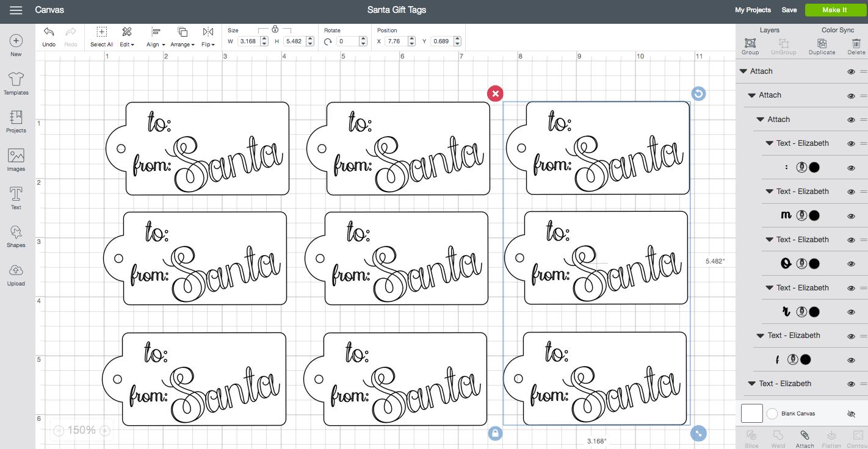Collapse Text - Elizabeth group containing colon layer
Screen dimensions: 868x449
coord(770,143)
